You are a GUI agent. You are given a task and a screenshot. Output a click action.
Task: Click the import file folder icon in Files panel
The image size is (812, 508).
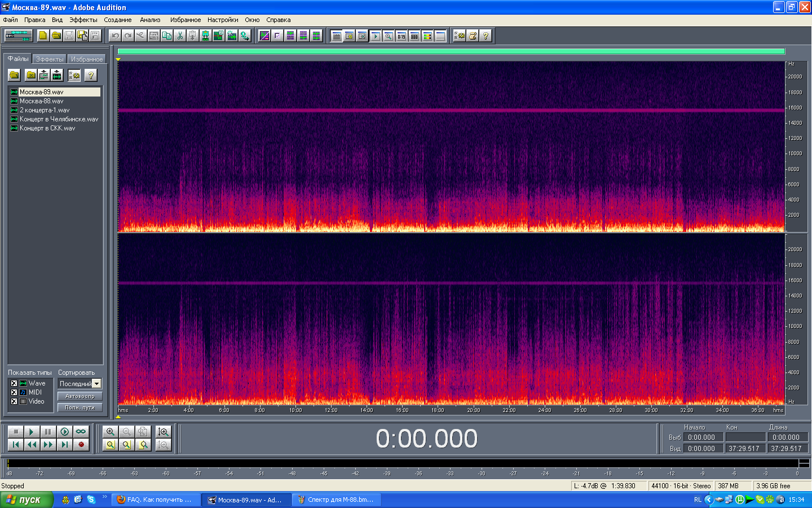pyautogui.click(x=14, y=75)
